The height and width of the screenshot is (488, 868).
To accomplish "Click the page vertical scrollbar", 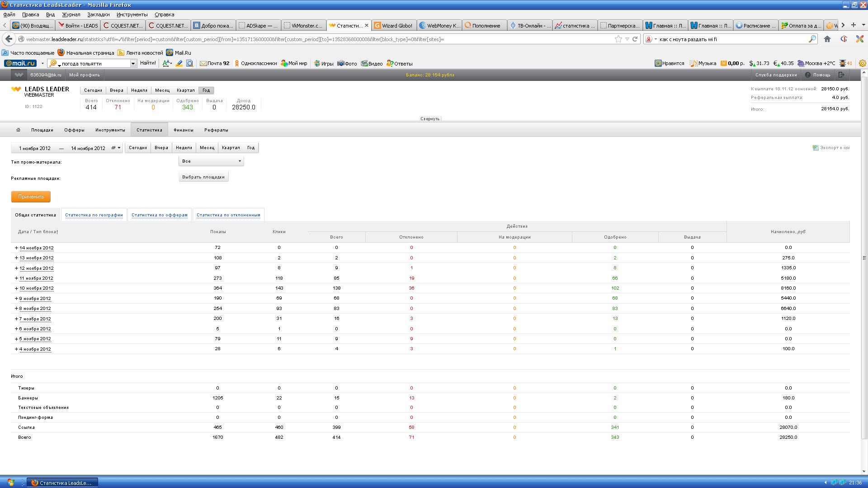I will pos(864,258).
